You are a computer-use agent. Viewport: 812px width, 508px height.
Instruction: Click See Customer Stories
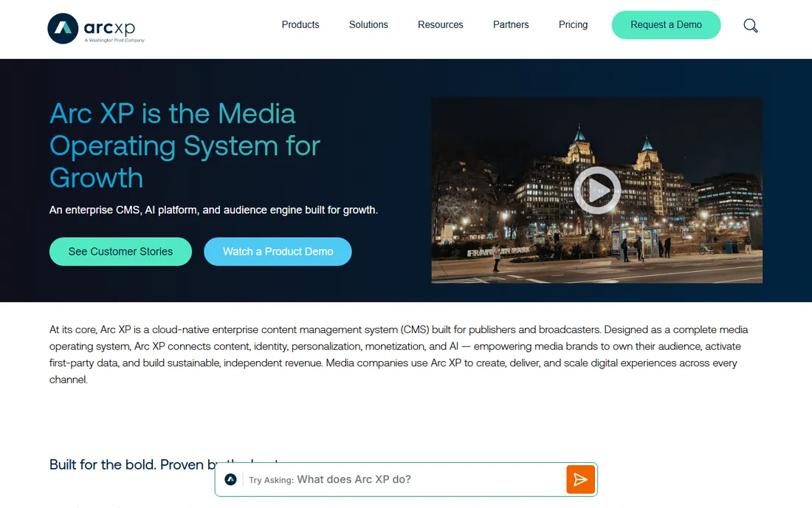(x=120, y=252)
